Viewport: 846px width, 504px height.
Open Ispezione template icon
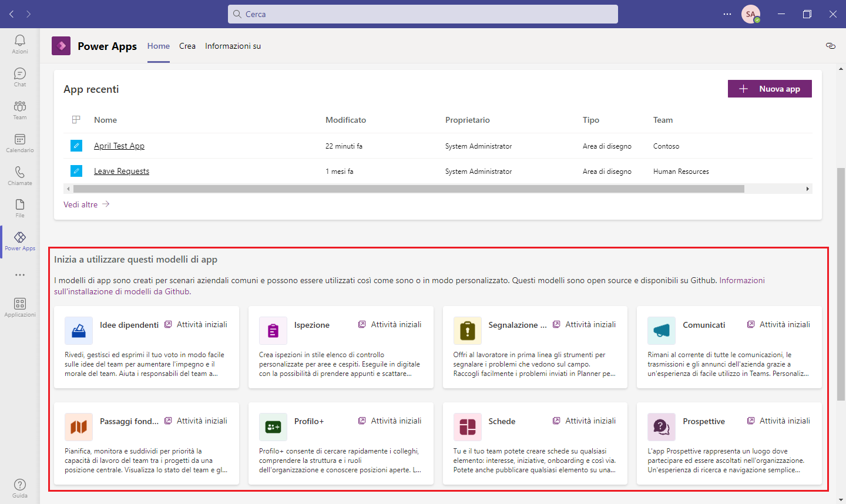coord(273,331)
